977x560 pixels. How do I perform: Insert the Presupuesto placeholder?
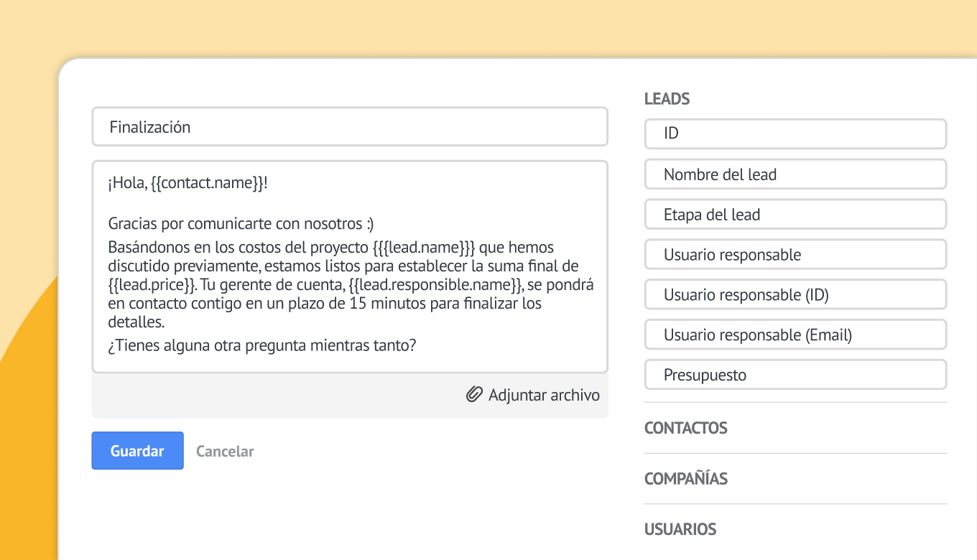795,375
